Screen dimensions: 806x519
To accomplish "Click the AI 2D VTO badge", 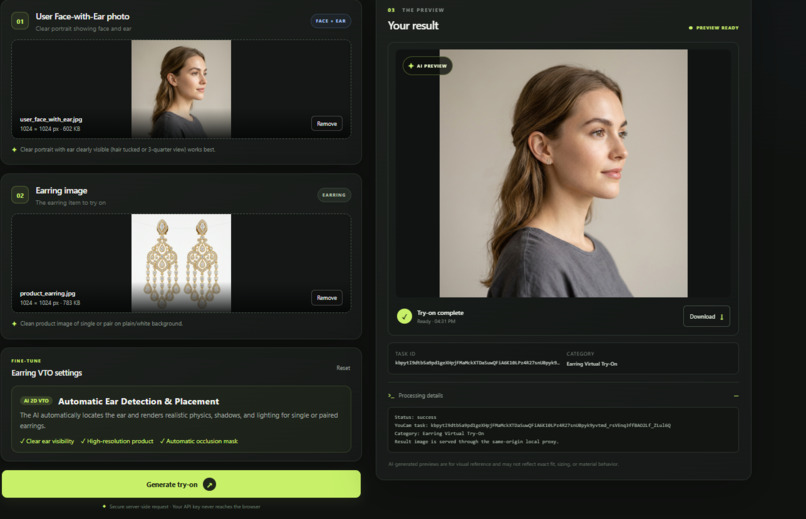I will click(36, 401).
